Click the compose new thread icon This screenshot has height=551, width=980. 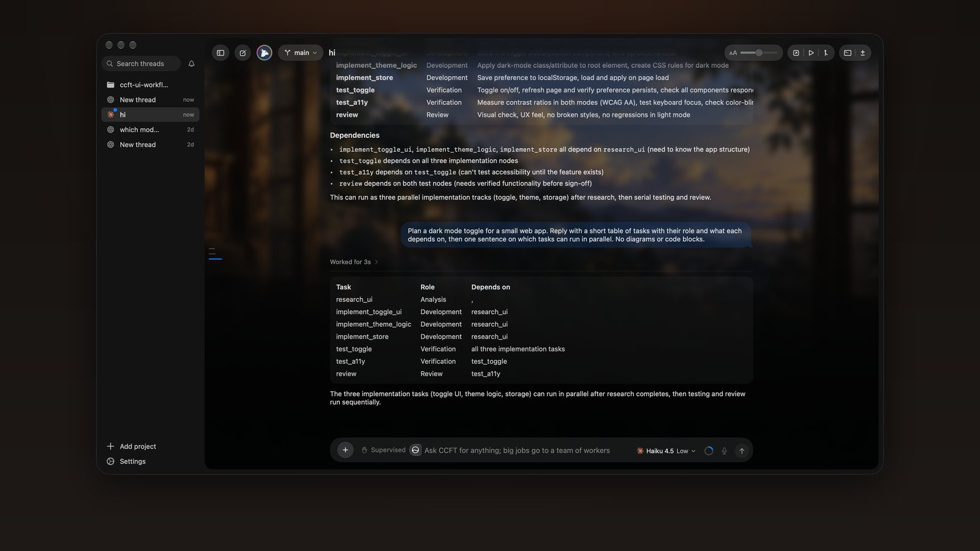[x=243, y=53]
